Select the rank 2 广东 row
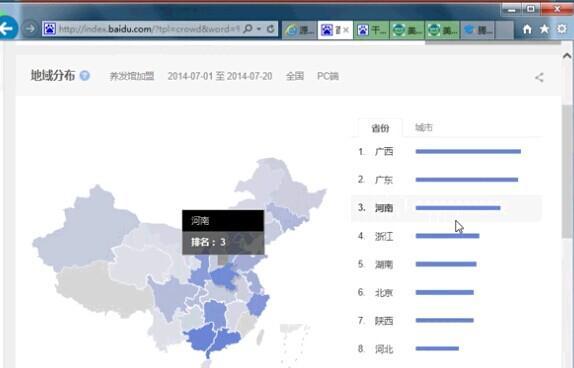 click(446, 180)
